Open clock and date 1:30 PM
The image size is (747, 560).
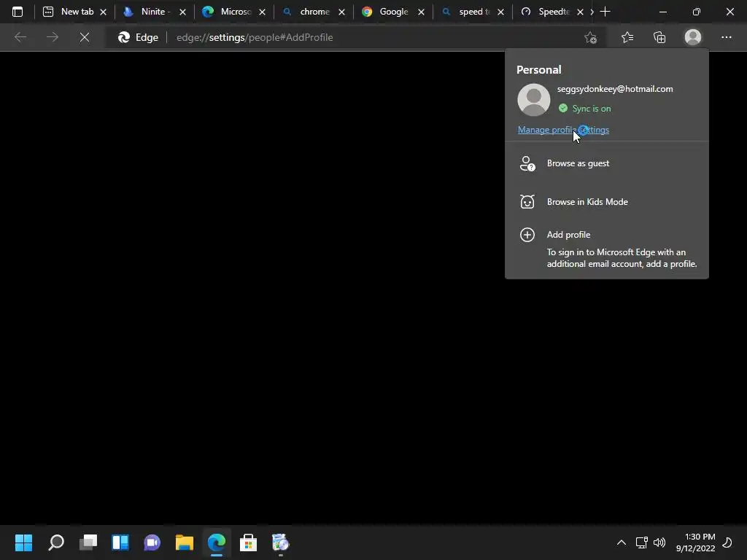click(695, 542)
